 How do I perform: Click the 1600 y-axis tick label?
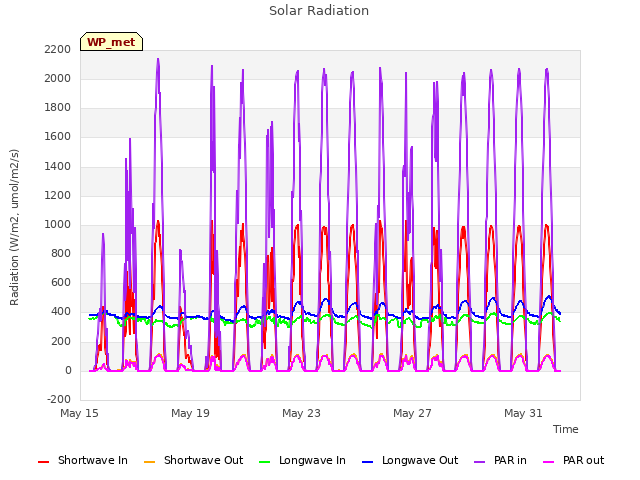coord(58,137)
